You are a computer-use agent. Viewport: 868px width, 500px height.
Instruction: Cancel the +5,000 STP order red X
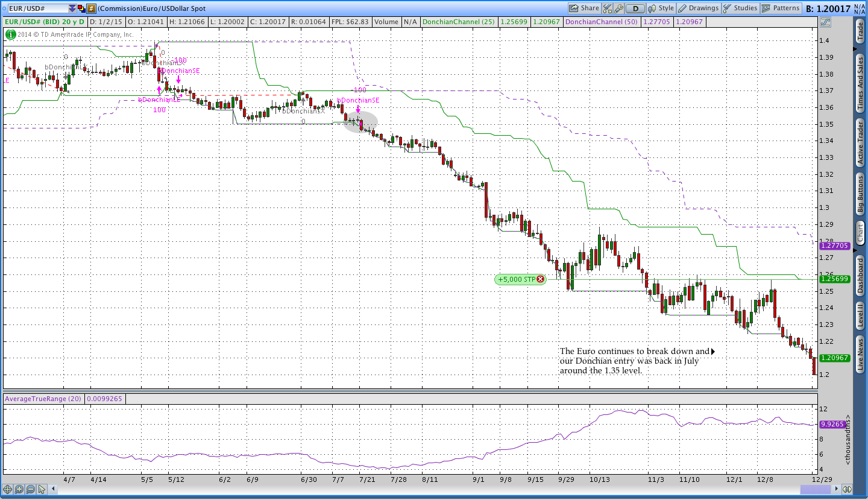(540, 279)
